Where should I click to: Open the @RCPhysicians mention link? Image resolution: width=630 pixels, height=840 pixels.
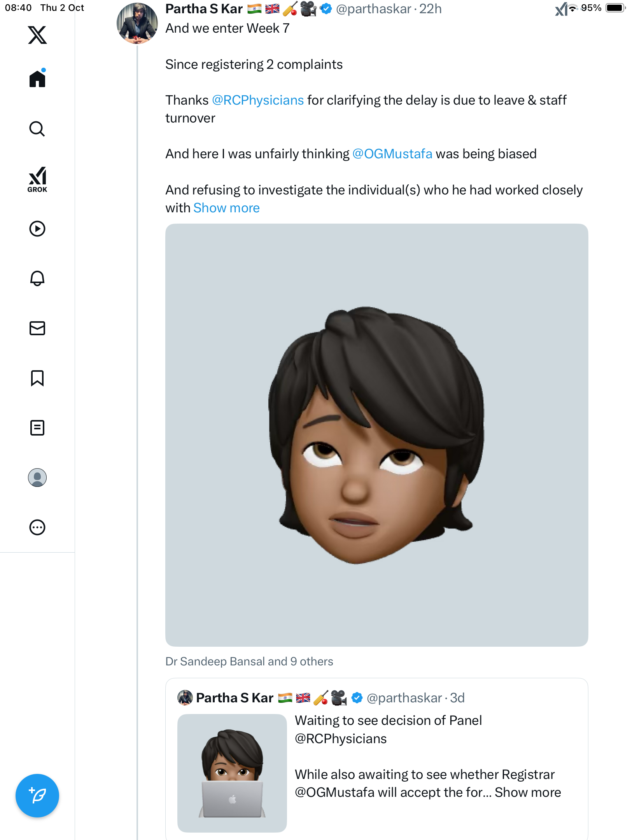[258, 100]
